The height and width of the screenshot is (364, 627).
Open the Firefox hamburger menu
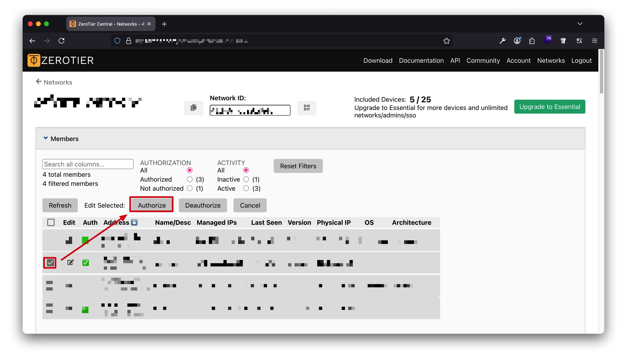pyautogui.click(x=595, y=41)
